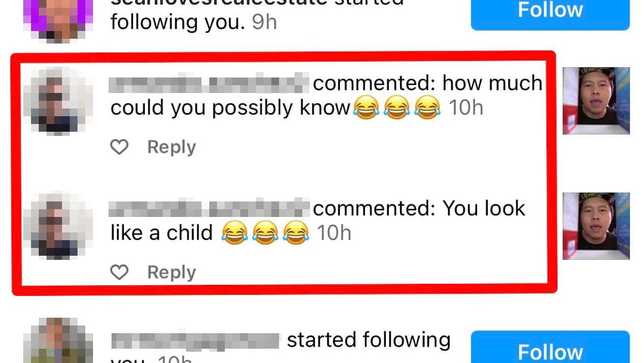Follow back the user who followed 10h ago
The image size is (644, 363).
(550, 348)
